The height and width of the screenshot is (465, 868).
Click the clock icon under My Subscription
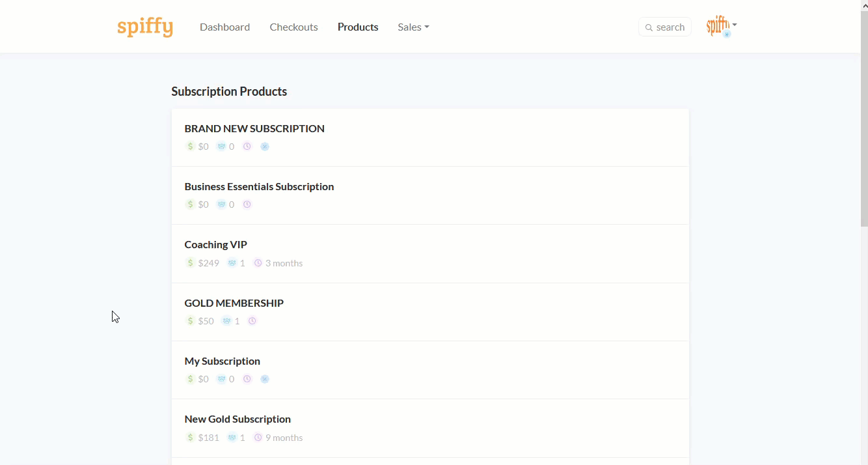point(247,379)
